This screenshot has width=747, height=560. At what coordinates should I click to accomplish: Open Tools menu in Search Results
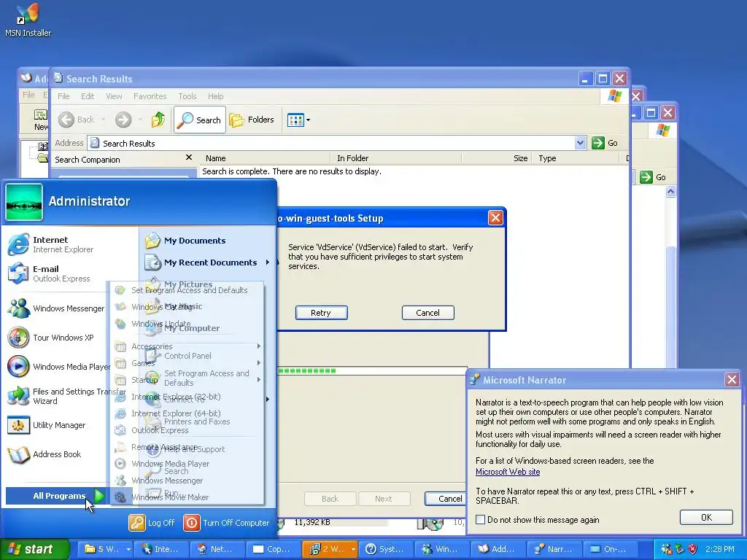187,96
